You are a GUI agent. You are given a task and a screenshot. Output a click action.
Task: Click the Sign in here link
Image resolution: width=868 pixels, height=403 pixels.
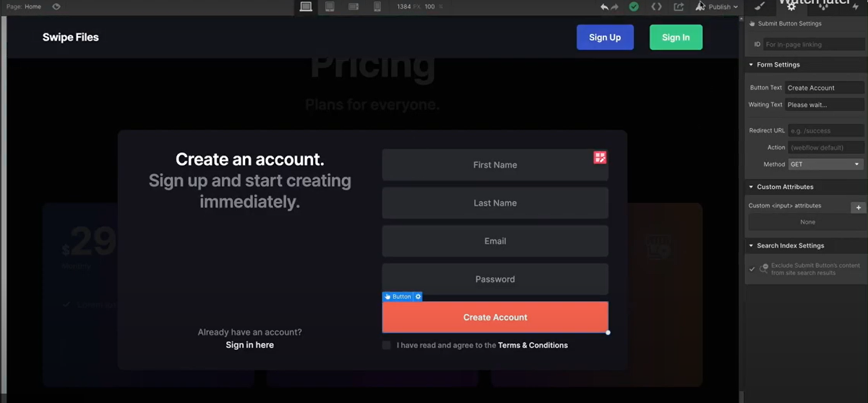(x=249, y=345)
